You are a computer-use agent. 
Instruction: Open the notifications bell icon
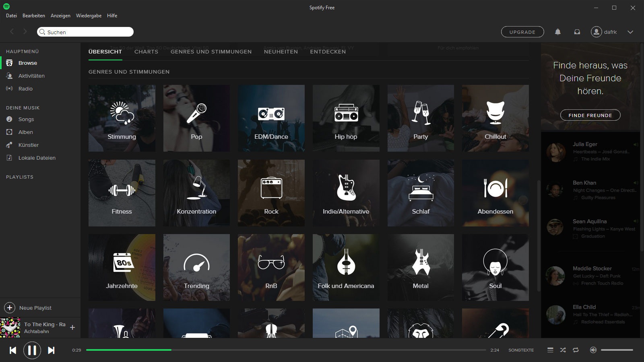[558, 32]
